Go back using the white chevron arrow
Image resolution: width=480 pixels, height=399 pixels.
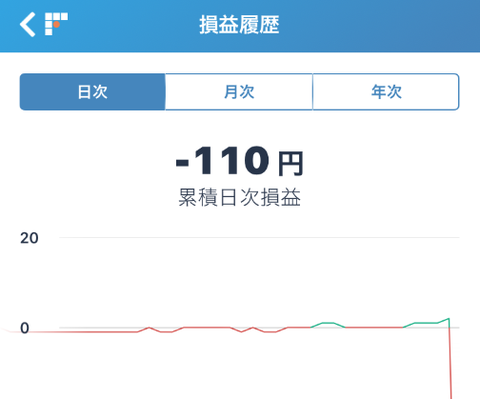pyautogui.click(x=27, y=24)
